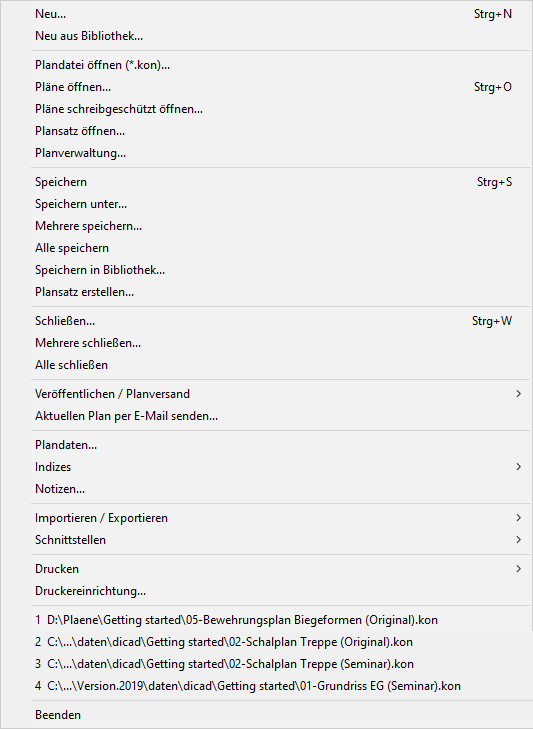Screen dimensions: 533x729
Task: Expand the Indizes submenu arrow
Action: point(518,467)
